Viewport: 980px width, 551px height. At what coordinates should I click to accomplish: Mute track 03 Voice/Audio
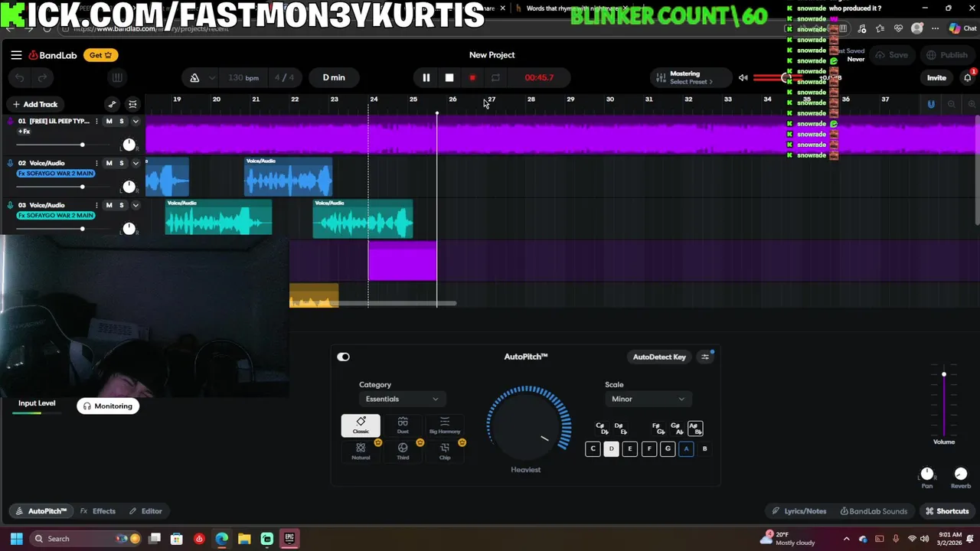[109, 205]
